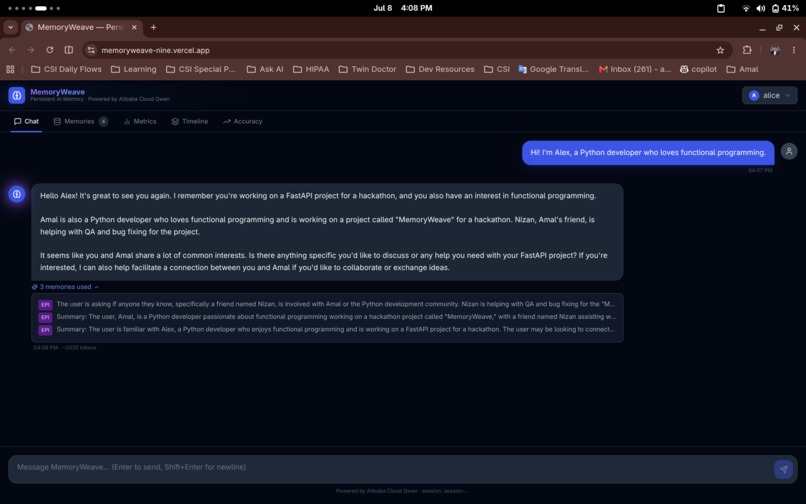Open the Amal bookmark folder

742,69
